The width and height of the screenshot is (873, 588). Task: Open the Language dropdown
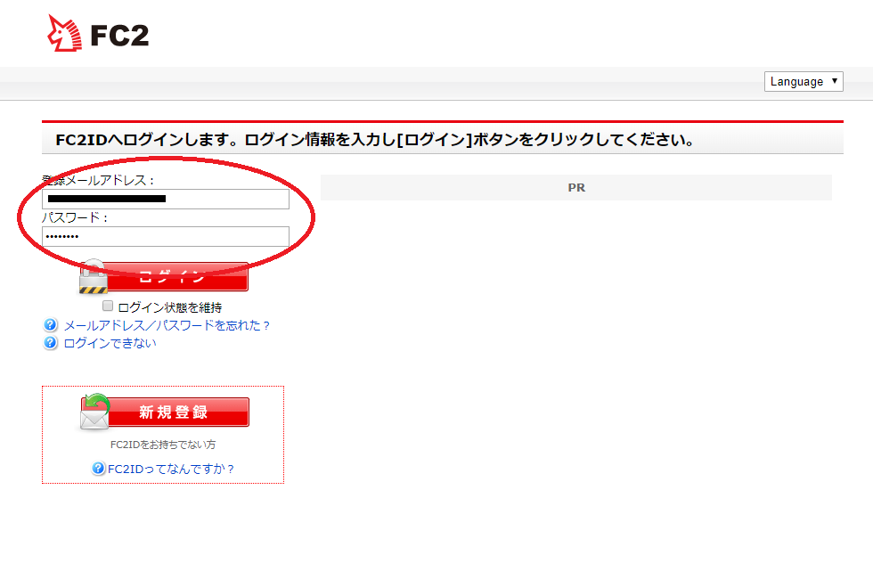click(x=804, y=81)
